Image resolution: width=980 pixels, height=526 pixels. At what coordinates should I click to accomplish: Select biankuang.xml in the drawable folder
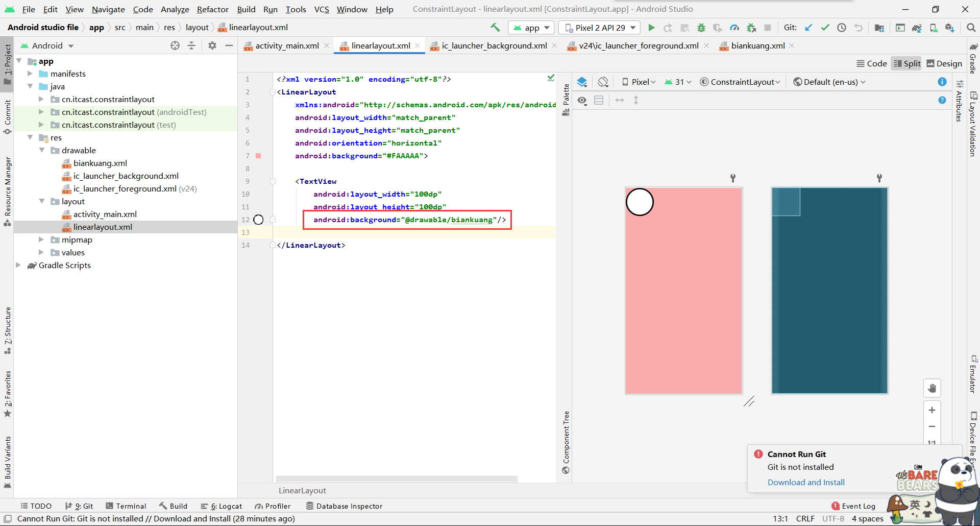(x=100, y=163)
